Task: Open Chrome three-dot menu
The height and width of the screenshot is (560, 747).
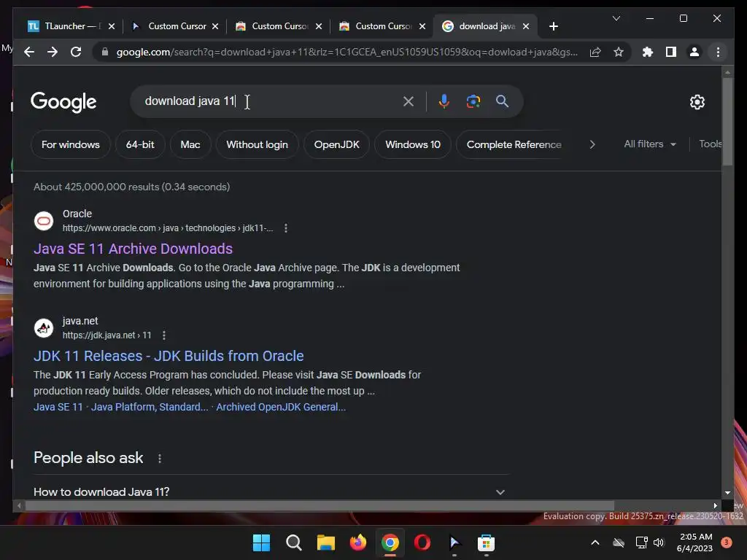Action: [718, 52]
